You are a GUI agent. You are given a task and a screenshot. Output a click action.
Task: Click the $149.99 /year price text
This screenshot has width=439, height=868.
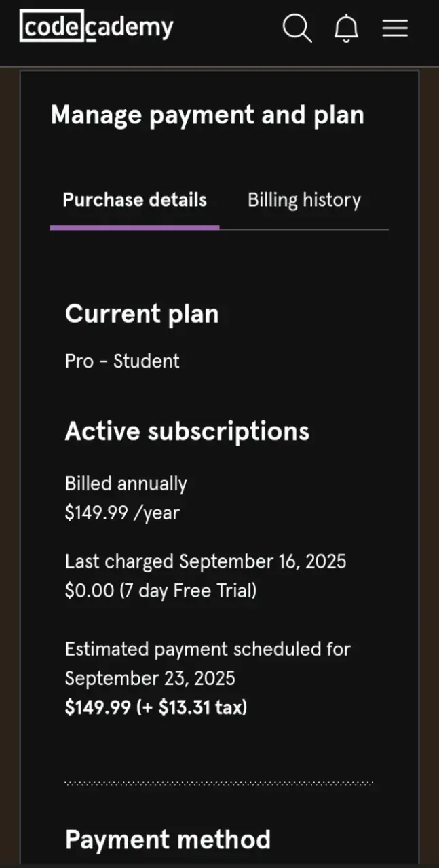(122, 513)
